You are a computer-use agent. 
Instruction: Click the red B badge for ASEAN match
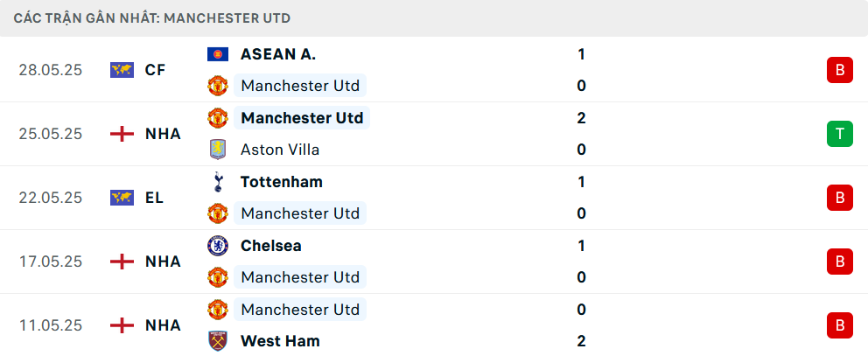click(x=840, y=70)
